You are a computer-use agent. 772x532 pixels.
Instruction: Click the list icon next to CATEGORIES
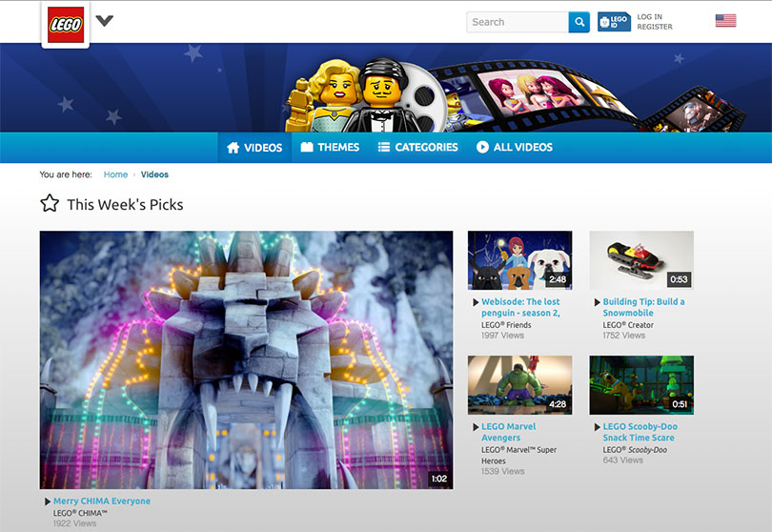click(x=384, y=147)
